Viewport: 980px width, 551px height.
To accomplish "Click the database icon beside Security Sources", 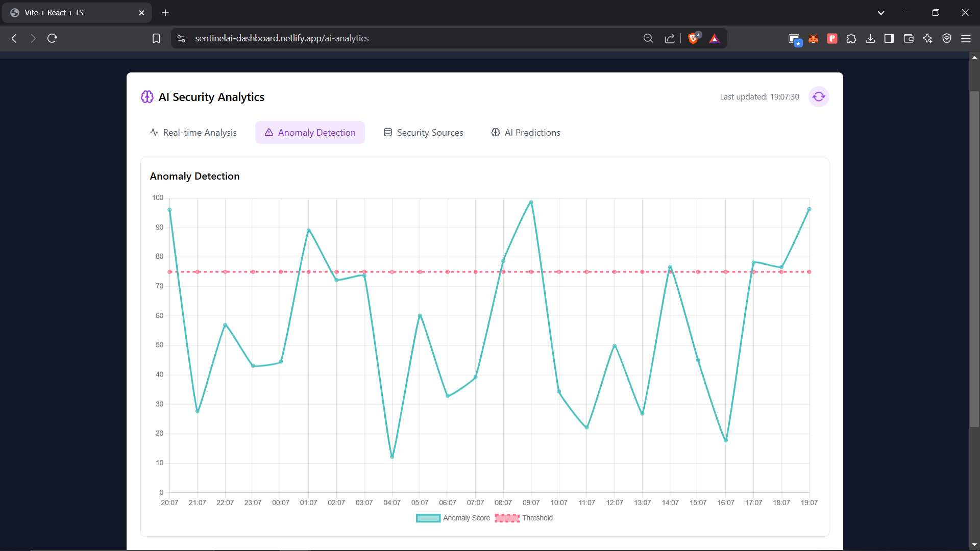I will [388, 132].
